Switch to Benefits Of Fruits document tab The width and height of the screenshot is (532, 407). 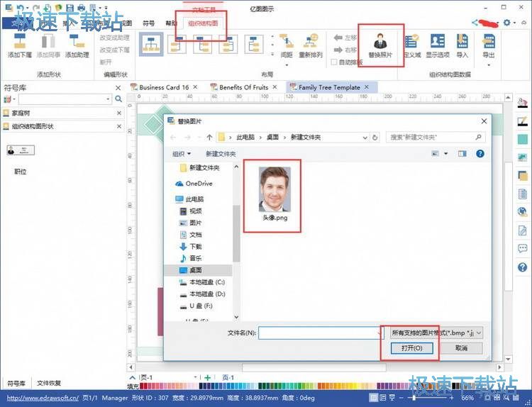click(243, 87)
